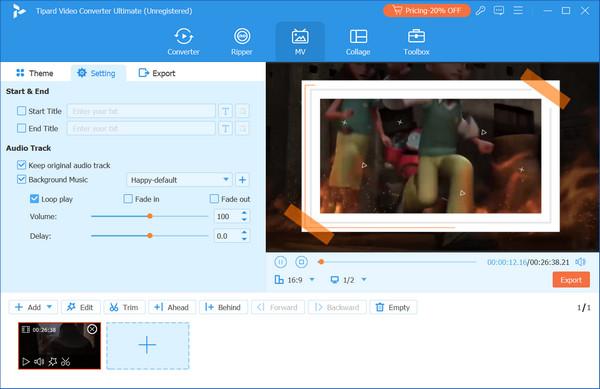Enable the End Title checkbox

21,128
